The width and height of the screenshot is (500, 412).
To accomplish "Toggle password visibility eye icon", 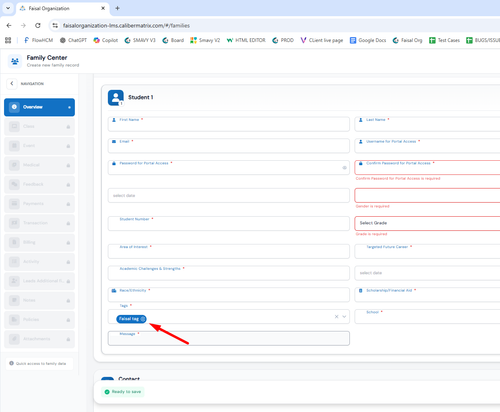I will coord(344,168).
